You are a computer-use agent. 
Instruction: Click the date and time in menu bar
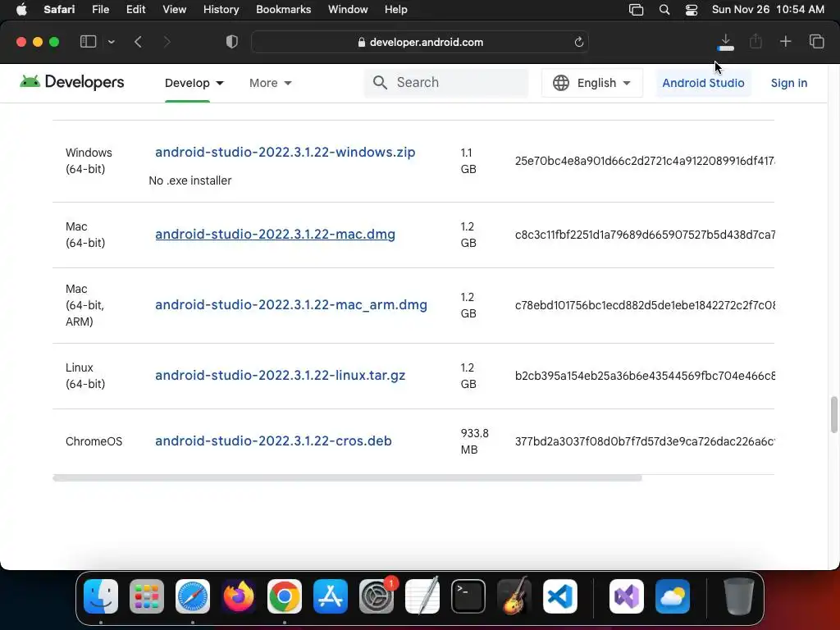[768, 10]
